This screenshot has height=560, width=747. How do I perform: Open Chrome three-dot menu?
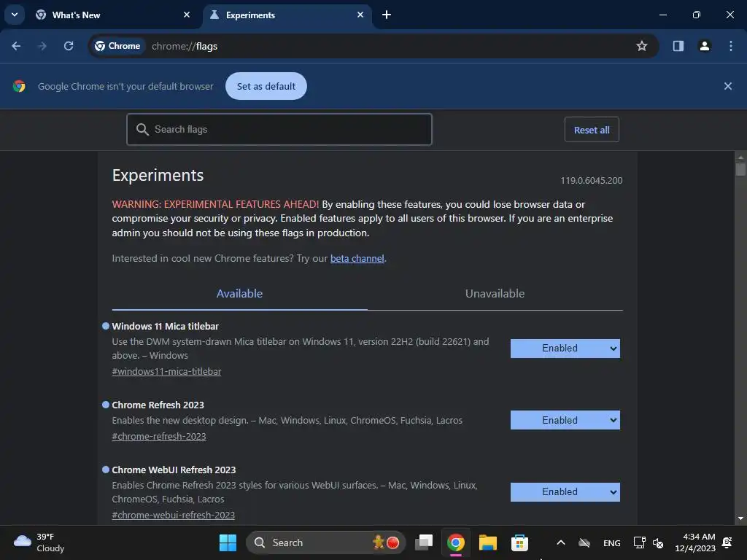731,46
